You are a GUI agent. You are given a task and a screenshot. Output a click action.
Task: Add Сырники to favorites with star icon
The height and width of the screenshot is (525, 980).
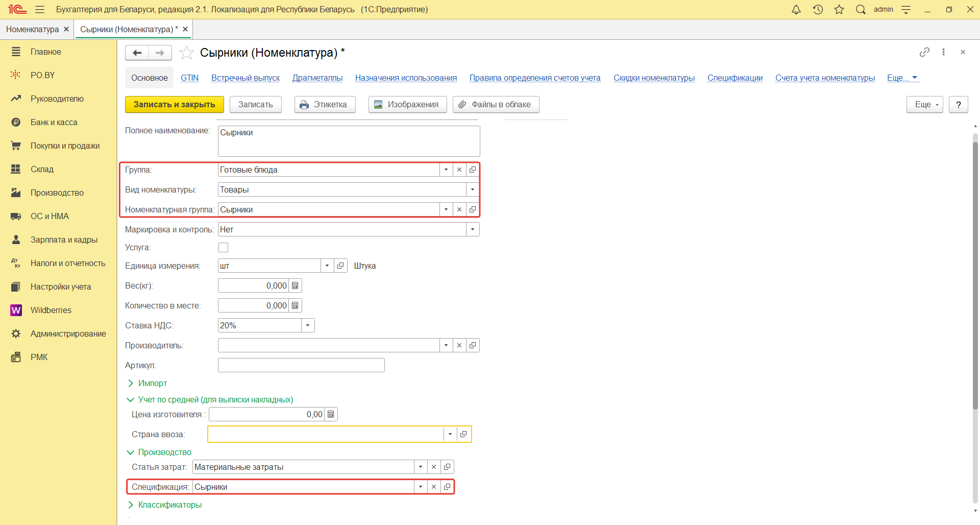click(187, 53)
